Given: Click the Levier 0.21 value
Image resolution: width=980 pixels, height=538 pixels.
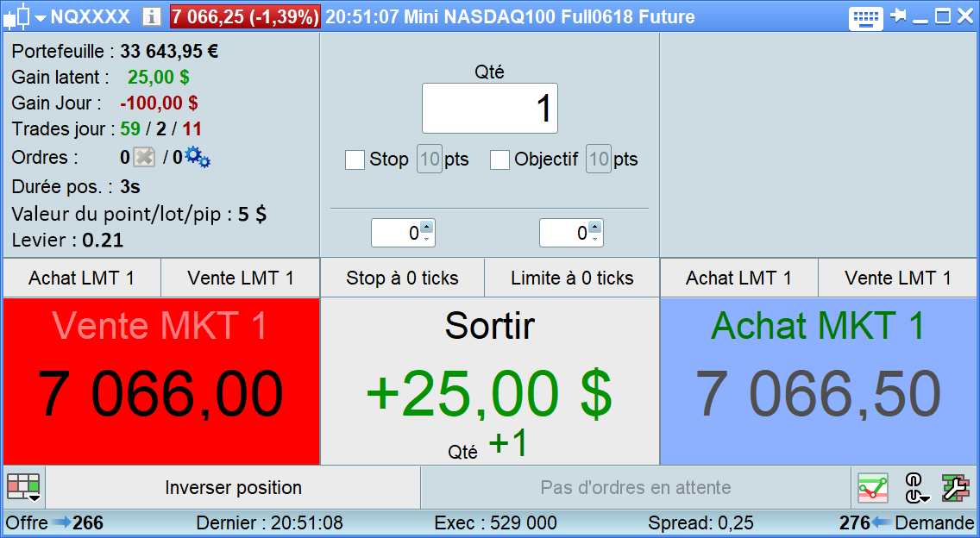Looking at the screenshot, I should (103, 241).
